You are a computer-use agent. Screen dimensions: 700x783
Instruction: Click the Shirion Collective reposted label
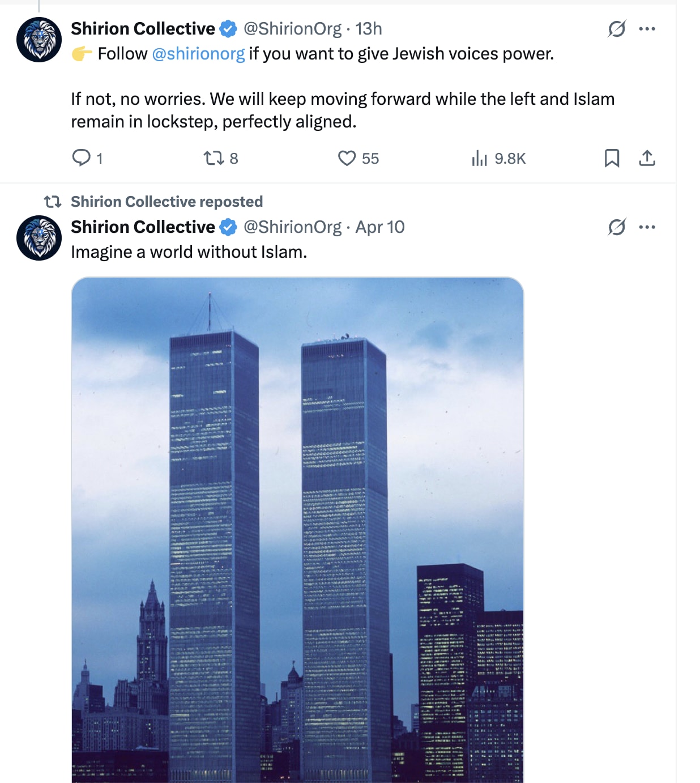click(167, 202)
